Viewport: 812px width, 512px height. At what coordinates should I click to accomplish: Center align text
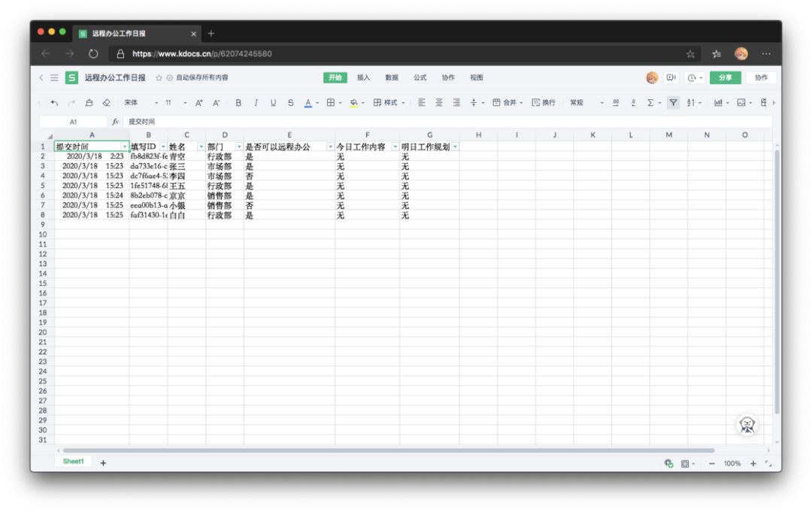click(x=438, y=102)
